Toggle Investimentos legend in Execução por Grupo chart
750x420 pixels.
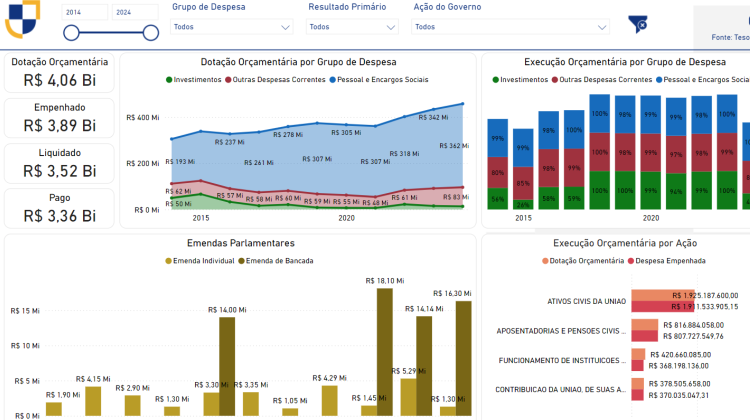pos(494,79)
